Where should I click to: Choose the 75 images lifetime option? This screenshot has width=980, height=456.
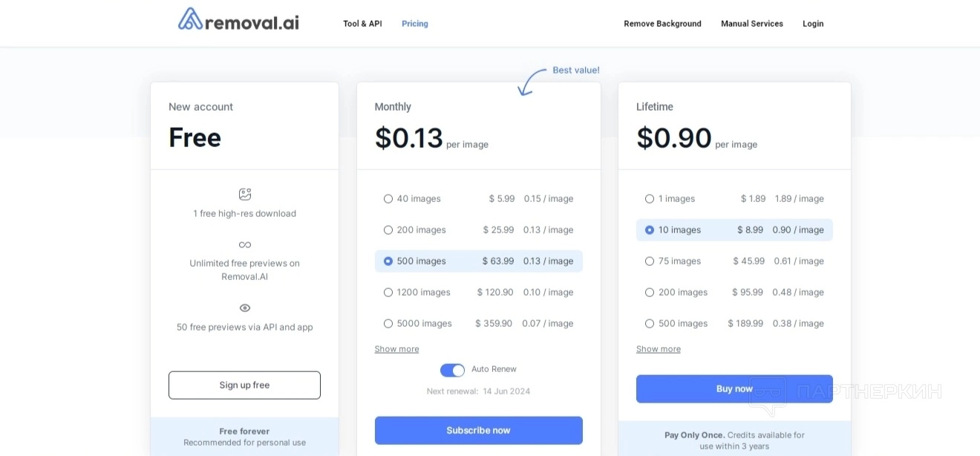650,261
